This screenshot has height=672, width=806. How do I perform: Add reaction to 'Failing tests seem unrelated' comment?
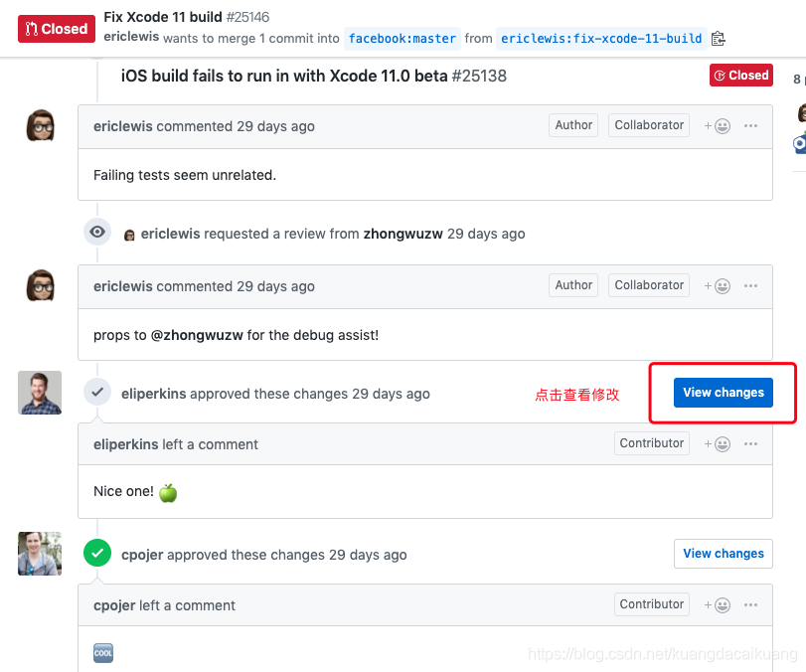[x=718, y=126]
